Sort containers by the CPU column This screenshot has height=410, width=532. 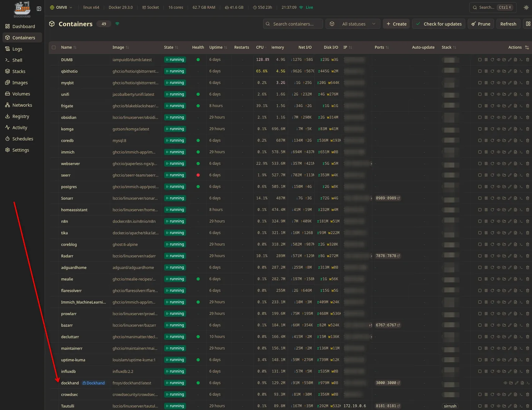pos(261,47)
